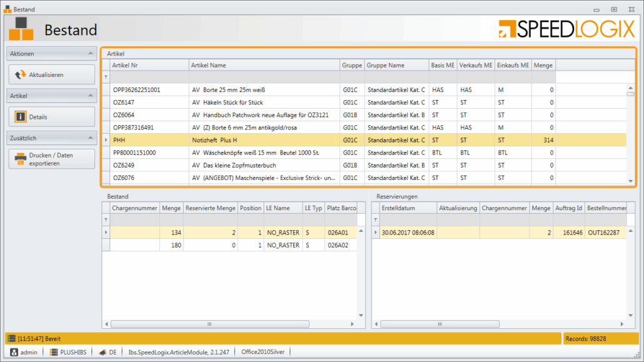Click the Aktualisieren refresh arrows icon
The image size is (644, 362).
20,74
